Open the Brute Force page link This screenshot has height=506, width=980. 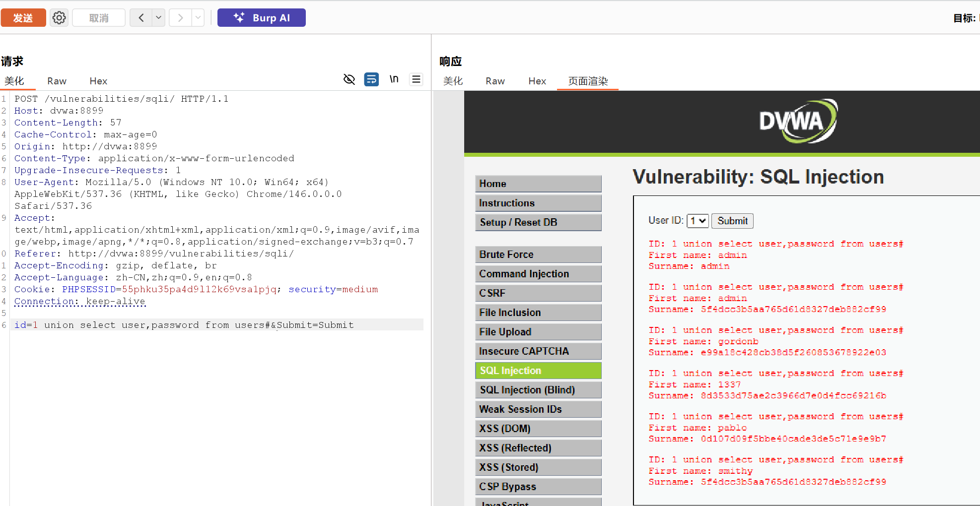point(538,254)
